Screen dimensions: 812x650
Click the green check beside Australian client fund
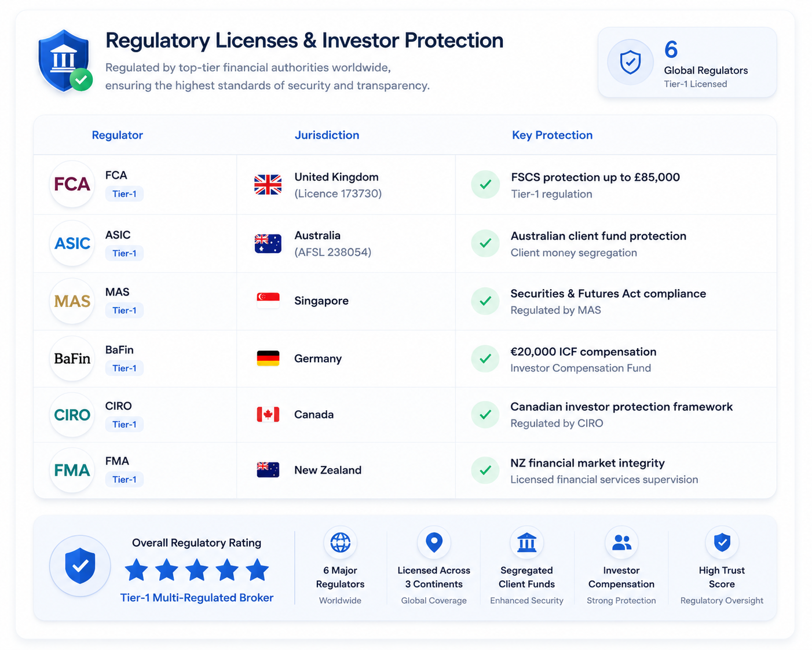(485, 243)
